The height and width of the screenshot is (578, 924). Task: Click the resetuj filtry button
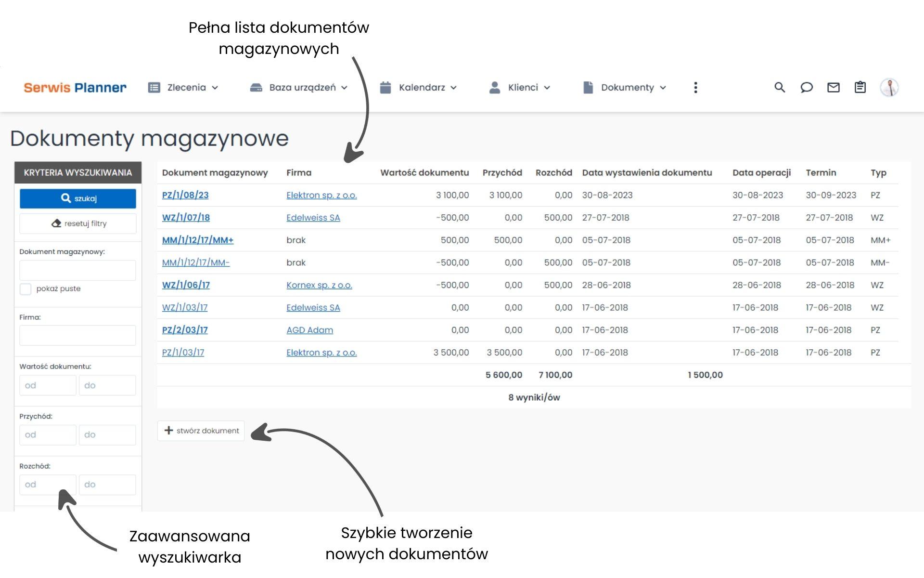click(78, 223)
